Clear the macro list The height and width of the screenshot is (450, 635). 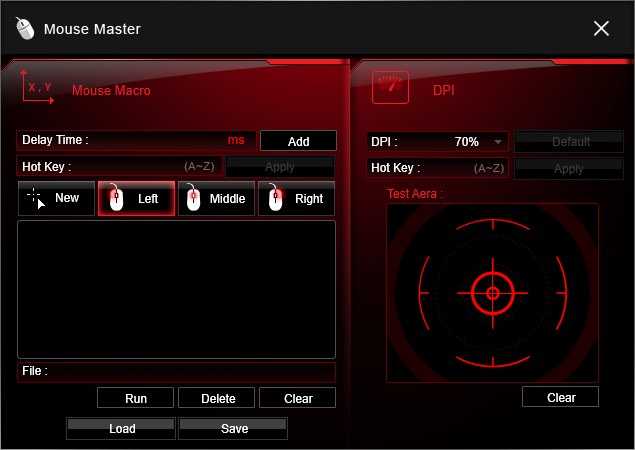click(298, 398)
